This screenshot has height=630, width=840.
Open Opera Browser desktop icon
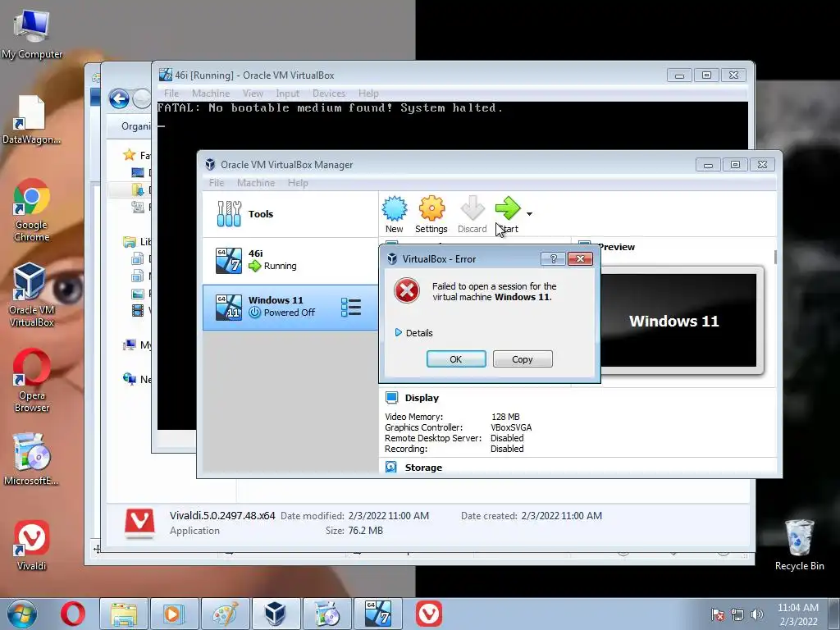click(32, 381)
